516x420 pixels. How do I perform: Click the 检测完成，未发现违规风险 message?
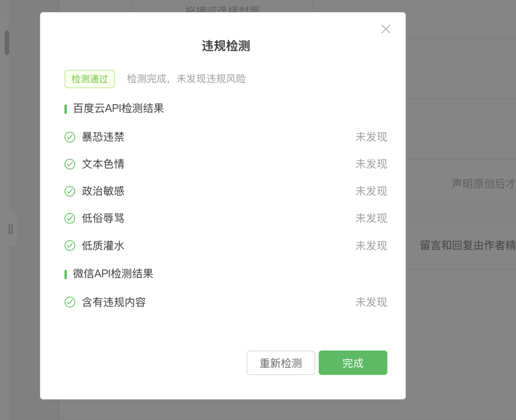point(186,79)
